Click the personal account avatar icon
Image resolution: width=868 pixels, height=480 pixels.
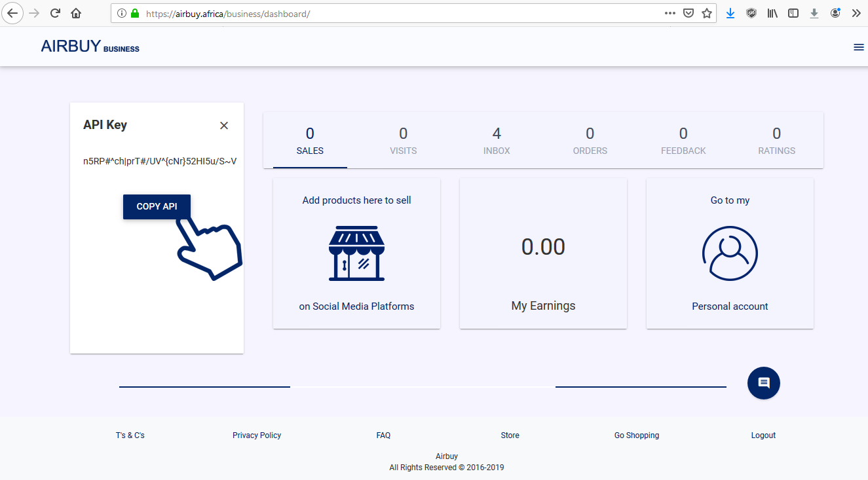pos(730,253)
